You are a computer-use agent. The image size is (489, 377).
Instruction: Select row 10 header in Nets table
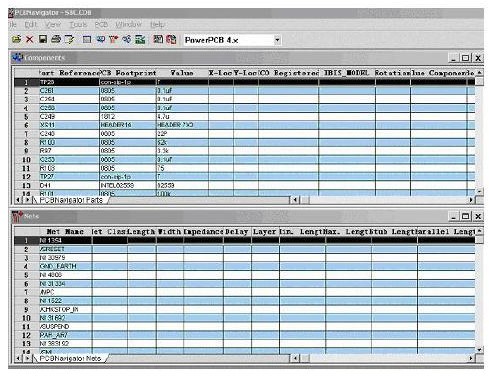pyautogui.click(x=26, y=318)
